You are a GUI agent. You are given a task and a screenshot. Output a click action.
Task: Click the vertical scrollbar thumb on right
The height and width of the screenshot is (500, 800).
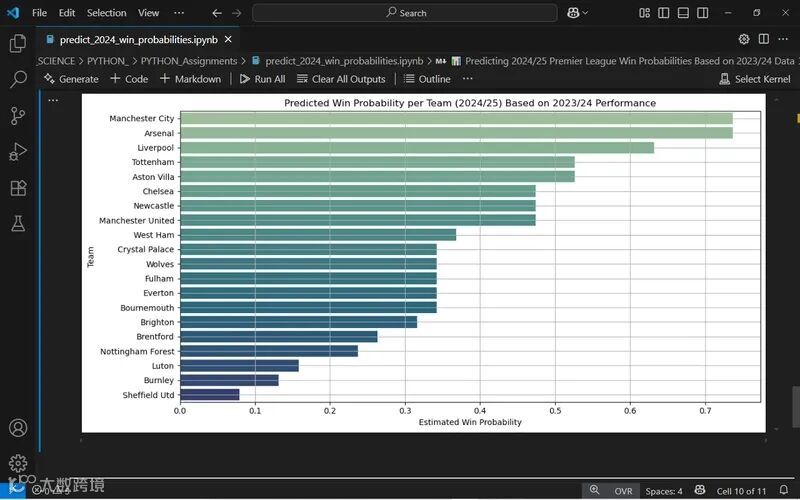click(795, 407)
